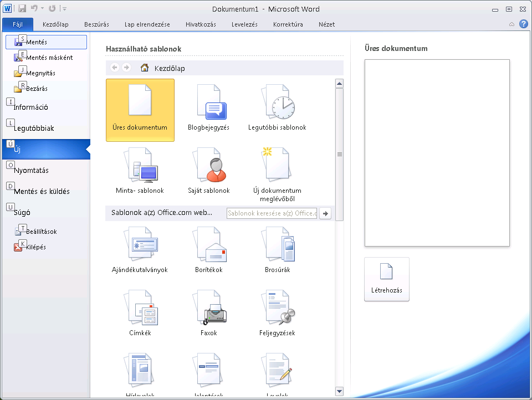This screenshot has height=400, width=532.
Task: Open Saját sablonok
Action: coord(209,173)
